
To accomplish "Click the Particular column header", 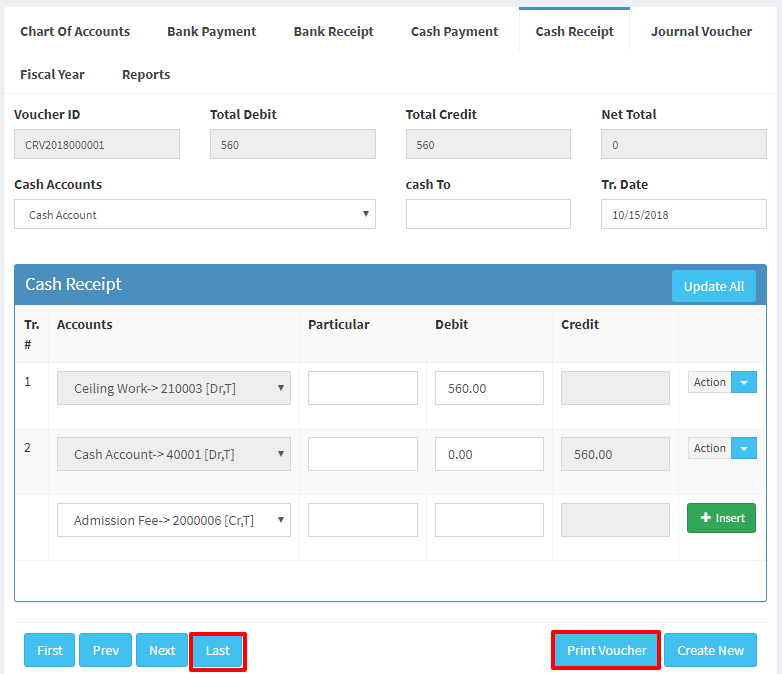I will tap(339, 324).
